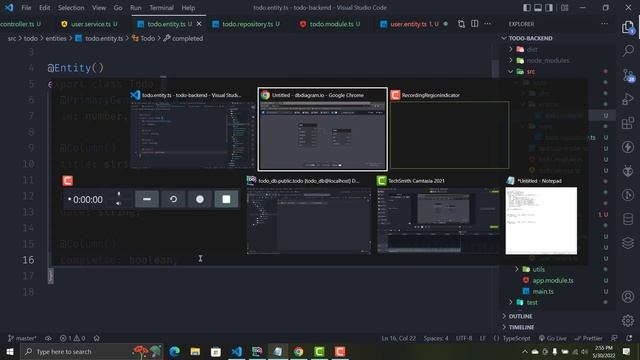This screenshot has height=360, width=640.
Task: Click the eye icon in status bar
Action: coord(48,338)
